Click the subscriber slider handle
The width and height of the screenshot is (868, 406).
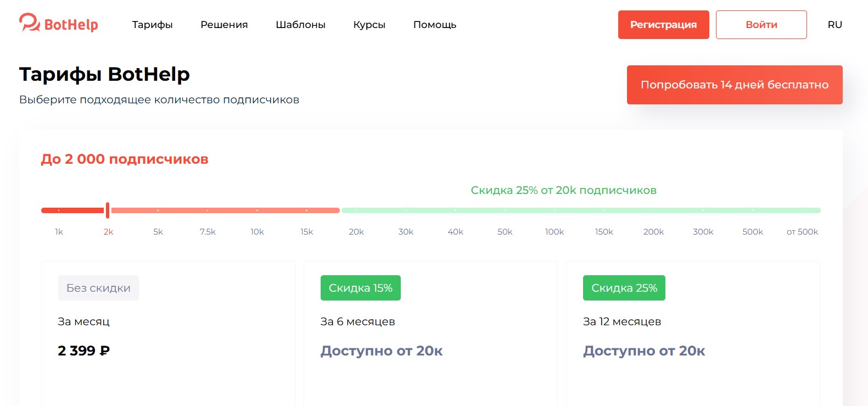tap(108, 210)
